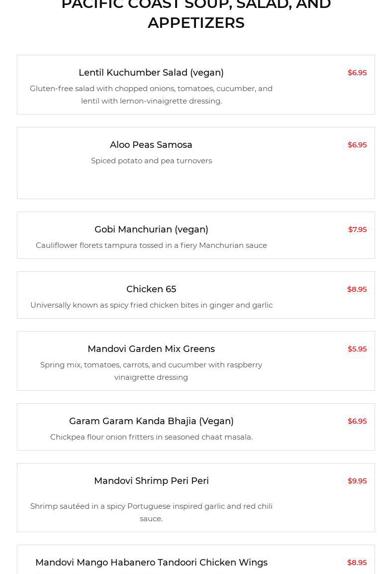Click the $6.95 price beside Aloo Peas Samosa
This screenshot has width=392, height=574.
coord(357,145)
